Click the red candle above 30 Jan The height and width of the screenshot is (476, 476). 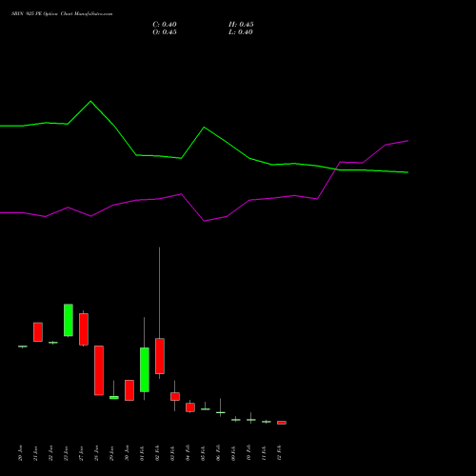coord(129,390)
